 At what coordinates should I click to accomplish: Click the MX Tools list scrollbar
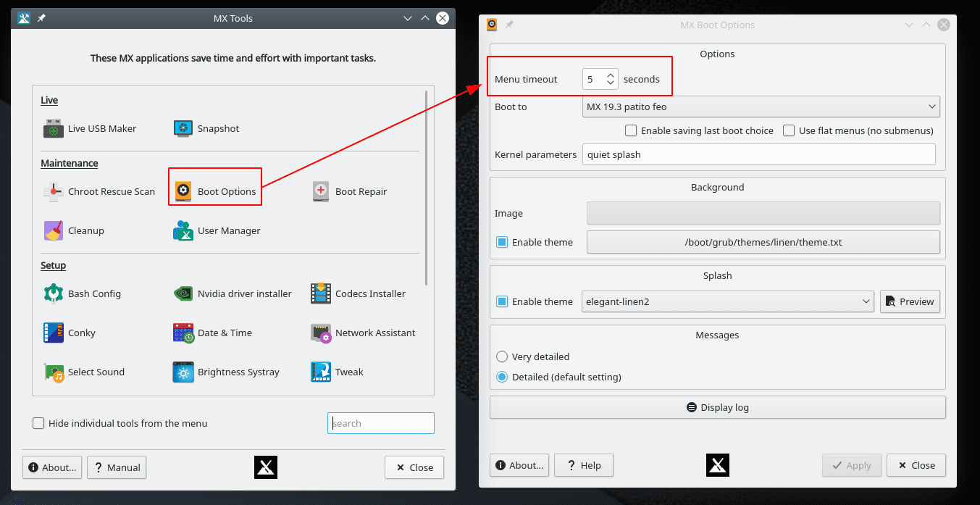[x=427, y=188]
